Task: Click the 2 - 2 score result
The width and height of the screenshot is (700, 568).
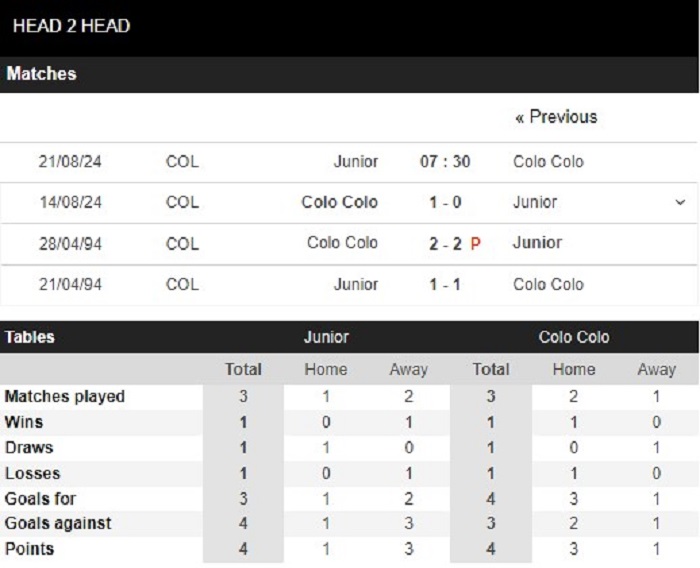Action: coord(445,244)
